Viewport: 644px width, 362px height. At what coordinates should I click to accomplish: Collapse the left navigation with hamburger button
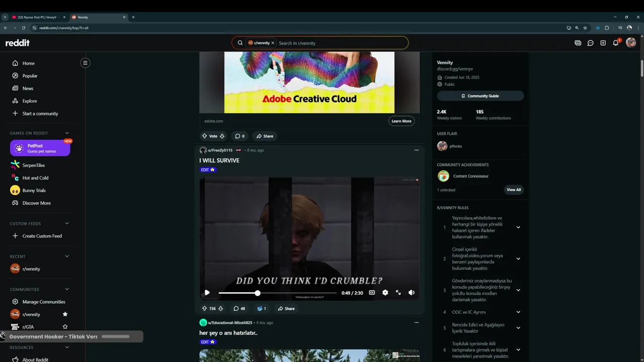85,63
